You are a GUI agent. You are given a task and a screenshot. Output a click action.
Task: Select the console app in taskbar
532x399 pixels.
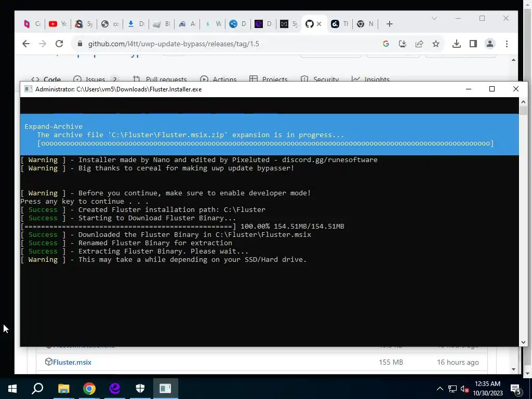(x=166, y=389)
